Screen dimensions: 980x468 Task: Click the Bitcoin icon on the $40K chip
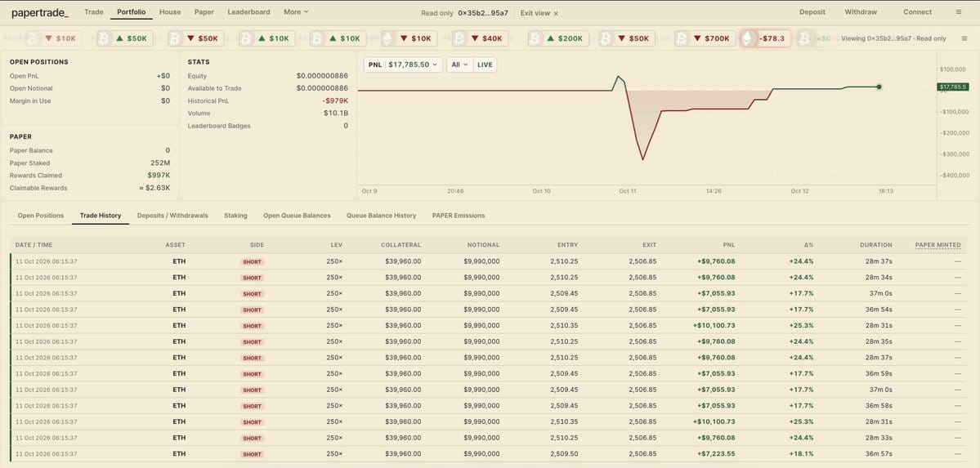pyautogui.click(x=459, y=38)
